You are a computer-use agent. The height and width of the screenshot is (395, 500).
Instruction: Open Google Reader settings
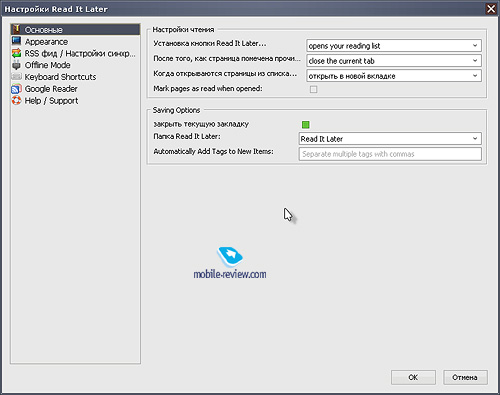[x=75, y=89]
